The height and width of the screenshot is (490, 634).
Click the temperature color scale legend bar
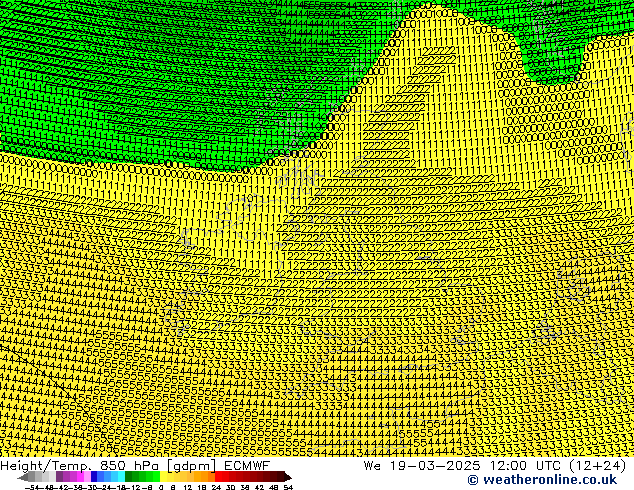click(154, 476)
